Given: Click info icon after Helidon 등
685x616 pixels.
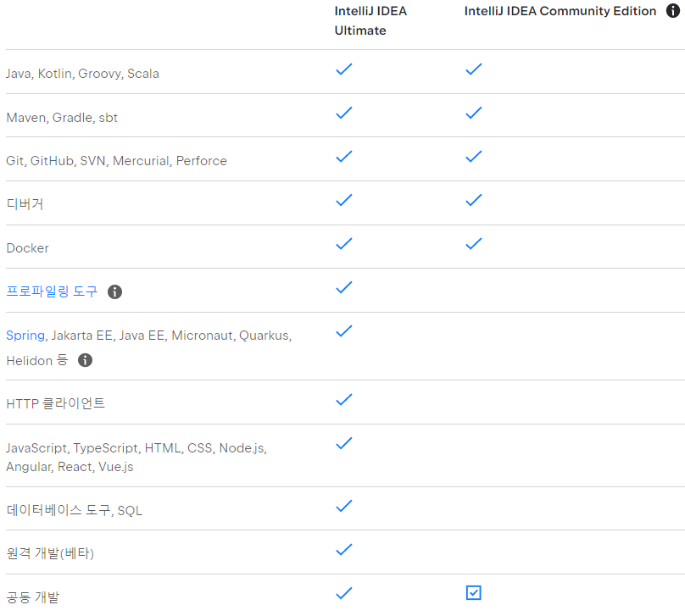Looking at the screenshot, I should pos(85,360).
